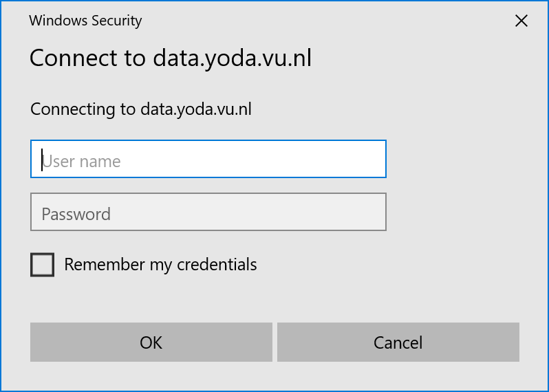
Task: Dismiss the dialog using the X icon
Action: click(521, 21)
